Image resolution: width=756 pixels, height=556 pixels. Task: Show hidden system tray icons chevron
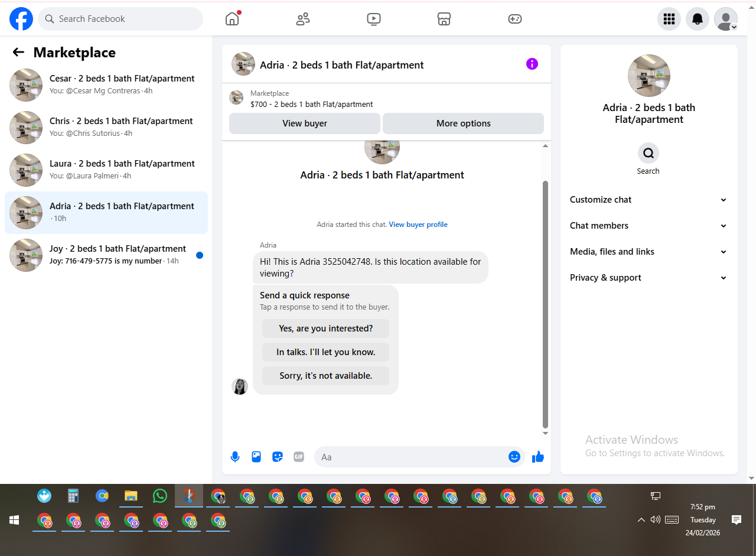(x=641, y=520)
